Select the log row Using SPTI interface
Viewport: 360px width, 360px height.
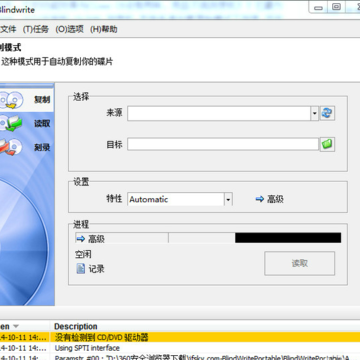(180, 348)
